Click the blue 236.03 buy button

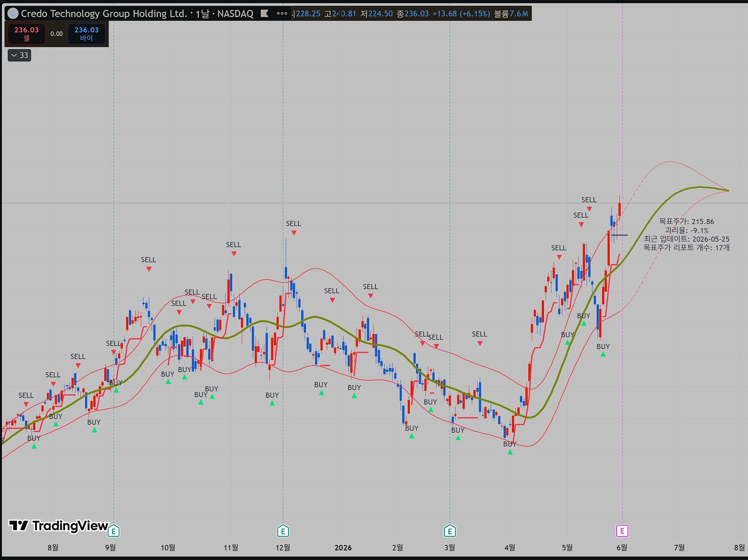[x=86, y=33]
